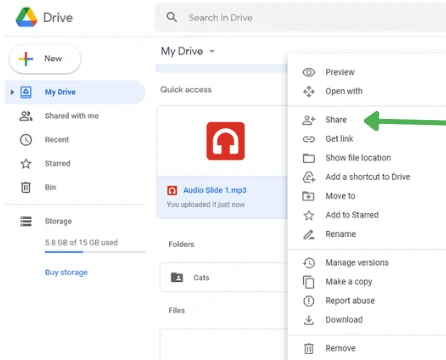Click the Google Drive logo
The width and height of the screenshot is (446, 360).
26,17
